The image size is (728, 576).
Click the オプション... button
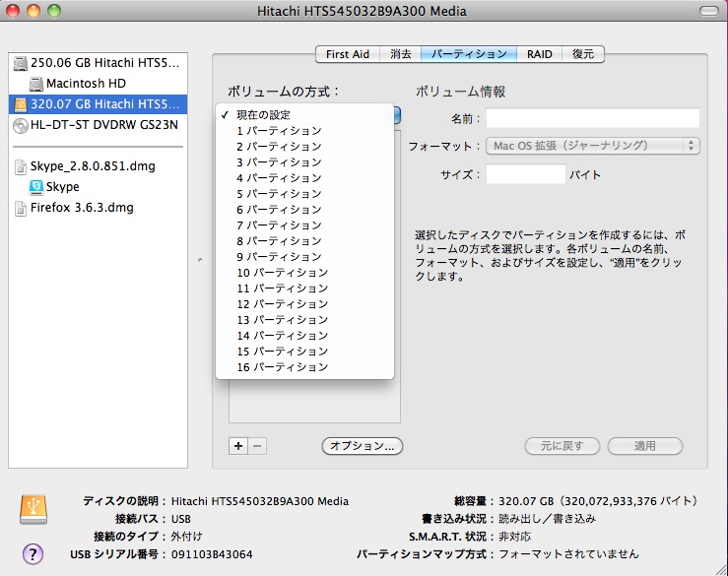[x=363, y=446]
